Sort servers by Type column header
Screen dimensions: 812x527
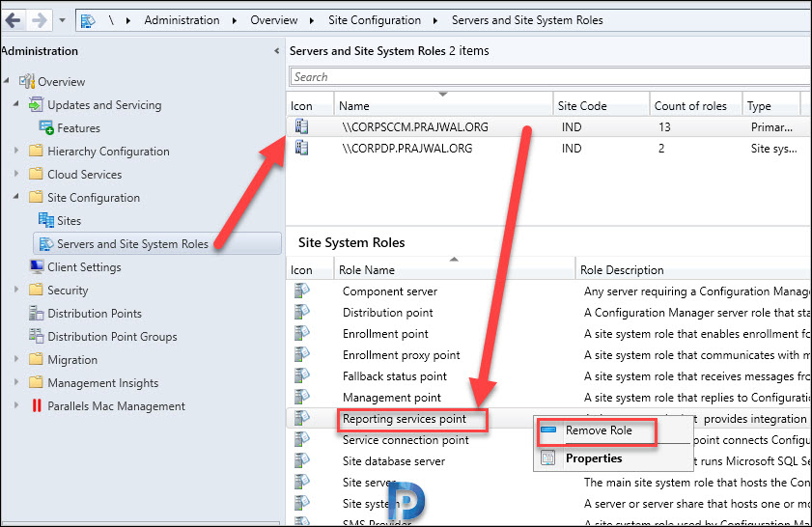pyautogui.click(x=771, y=105)
